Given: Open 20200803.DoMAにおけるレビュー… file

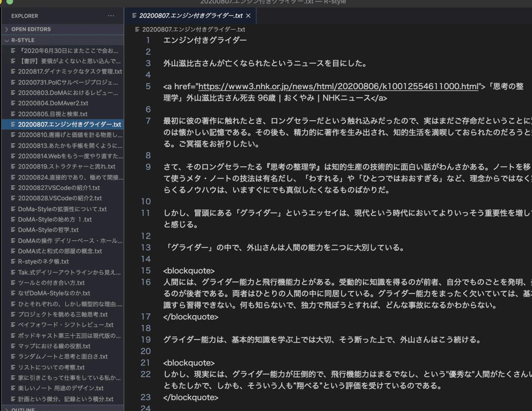Looking at the screenshot, I should pos(63,93).
